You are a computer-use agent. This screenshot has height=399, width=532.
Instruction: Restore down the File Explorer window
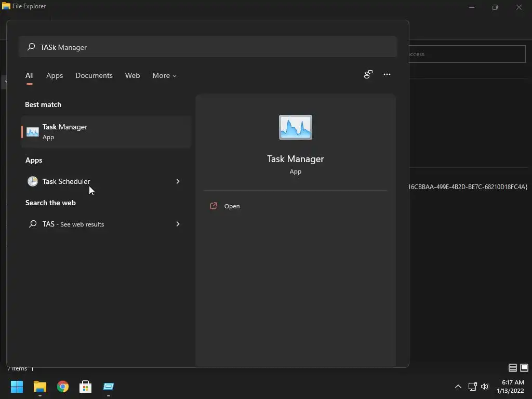click(495, 7)
